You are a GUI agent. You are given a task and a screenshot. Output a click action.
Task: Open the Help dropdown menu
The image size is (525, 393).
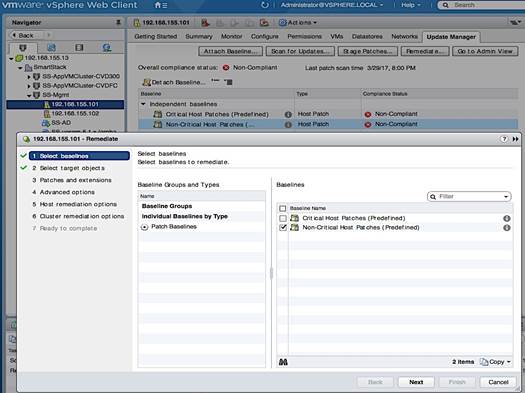tap(410, 5)
